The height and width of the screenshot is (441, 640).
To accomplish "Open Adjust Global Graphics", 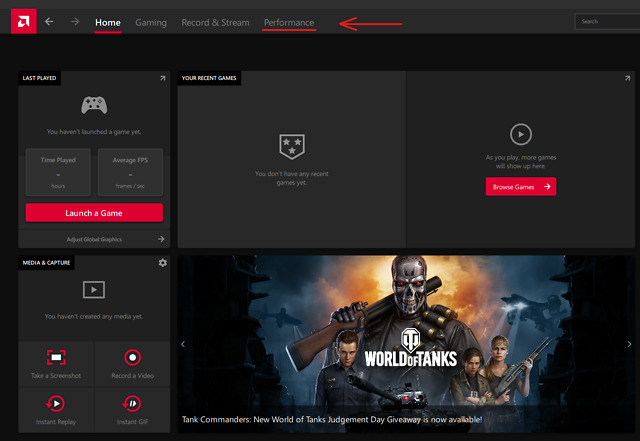I will coord(94,239).
